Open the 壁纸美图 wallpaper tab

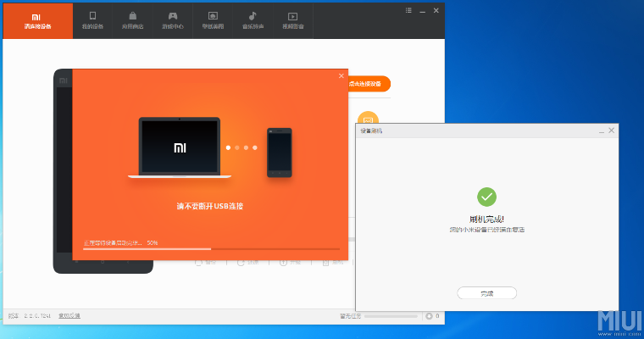pos(213,21)
